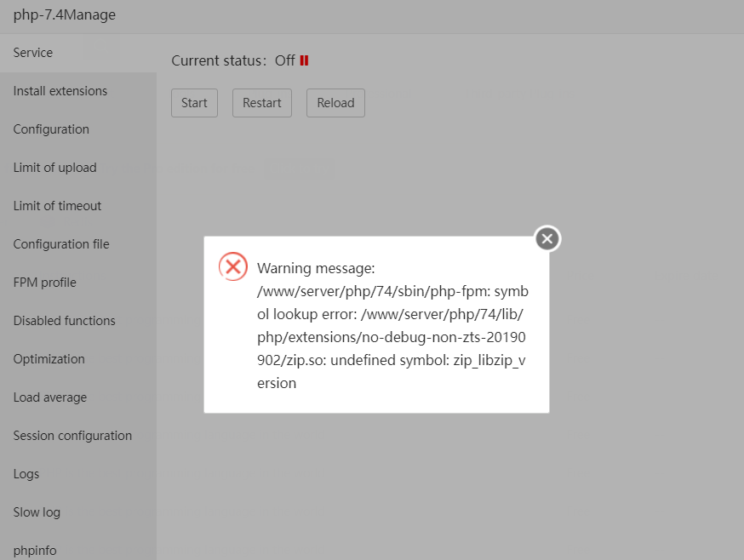The image size is (744, 560).
Task: Open Session configuration settings
Action: tap(72, 436)
